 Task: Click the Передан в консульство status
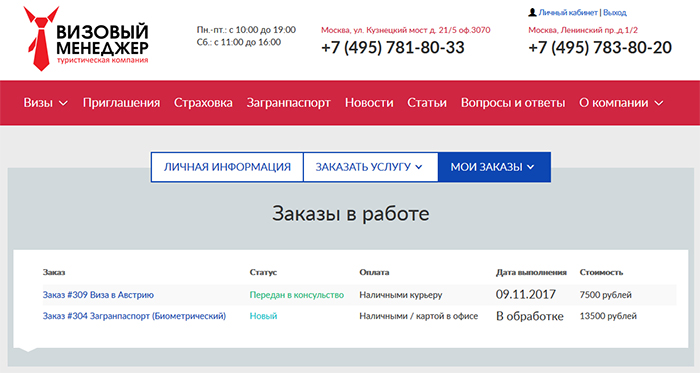[297, 295]
